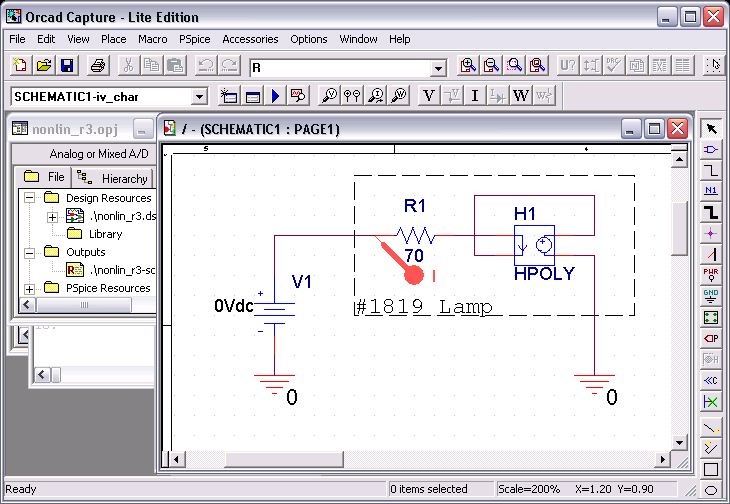This screenshot has height=504, width=730.
Task: Select the Place Junction tool
Action: point(711,233)
